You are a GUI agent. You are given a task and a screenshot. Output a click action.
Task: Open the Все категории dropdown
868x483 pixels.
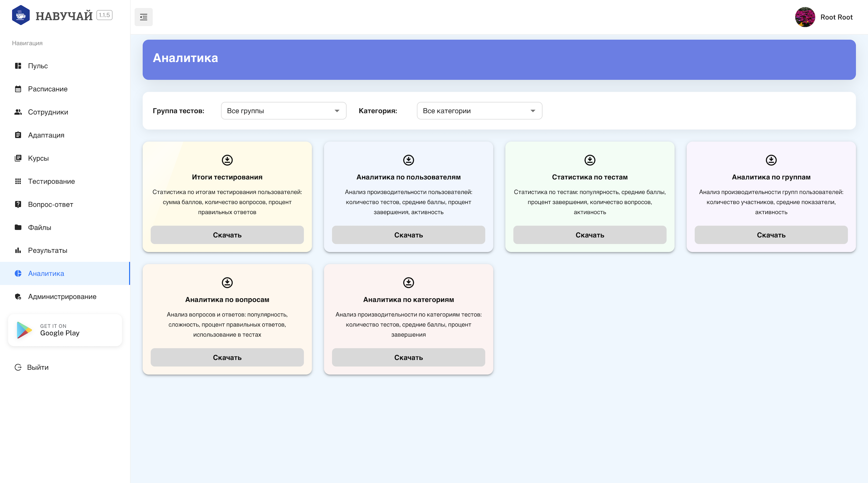(x=479, y=111)
